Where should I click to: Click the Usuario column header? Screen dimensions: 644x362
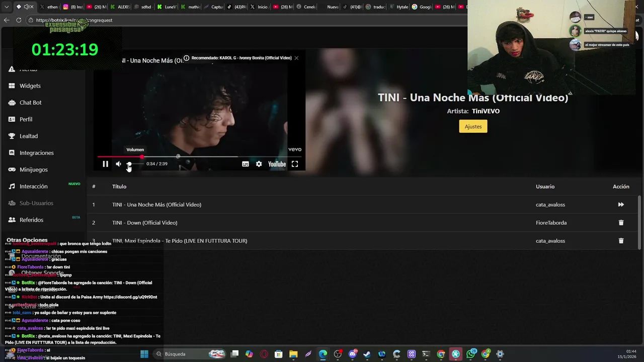tap(545, 187)
